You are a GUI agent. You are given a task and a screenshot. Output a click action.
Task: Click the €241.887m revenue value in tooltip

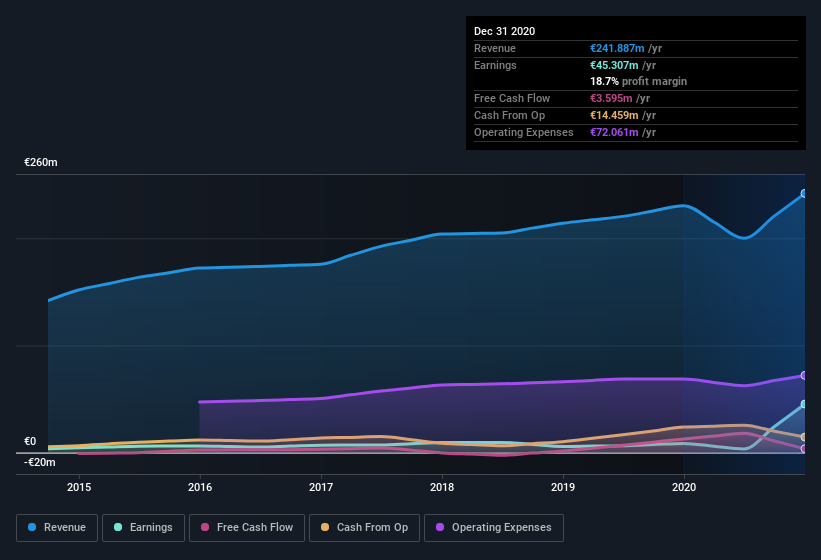click(617, 48)
